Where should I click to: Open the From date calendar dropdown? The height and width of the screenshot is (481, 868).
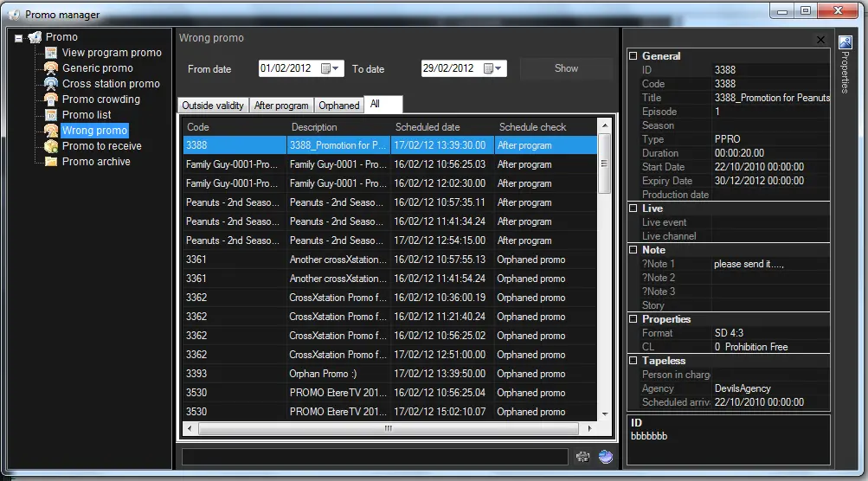(331, 68)
